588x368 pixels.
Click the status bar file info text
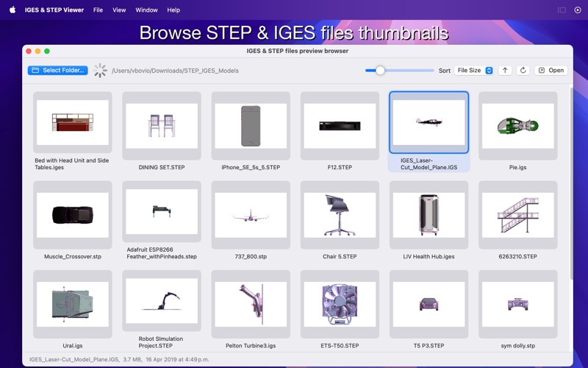click(x=119, y=359)
